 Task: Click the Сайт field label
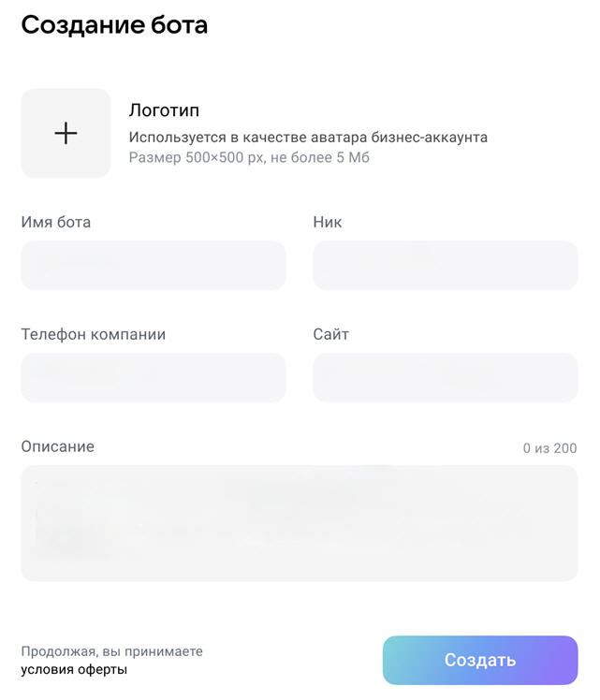tap(331, 334)
